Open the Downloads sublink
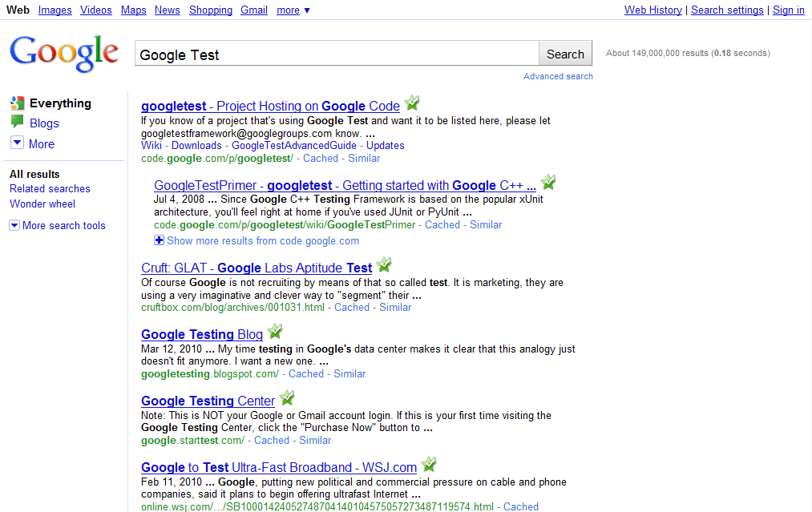812x512 pixels. point(196,146)
